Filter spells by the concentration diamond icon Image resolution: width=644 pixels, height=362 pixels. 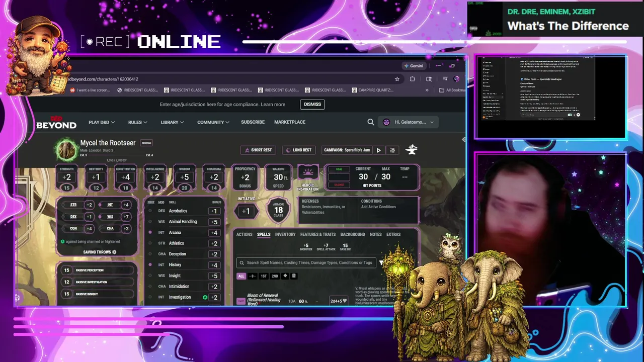coord(285,276)
